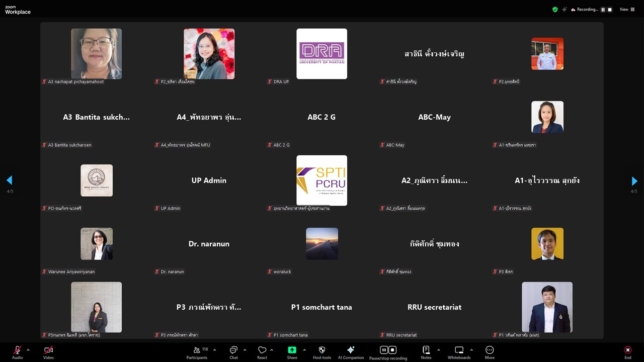The width and height of the screenshot is (644, 362).
Task: Expand audio options caret
Action: [28, 350]
